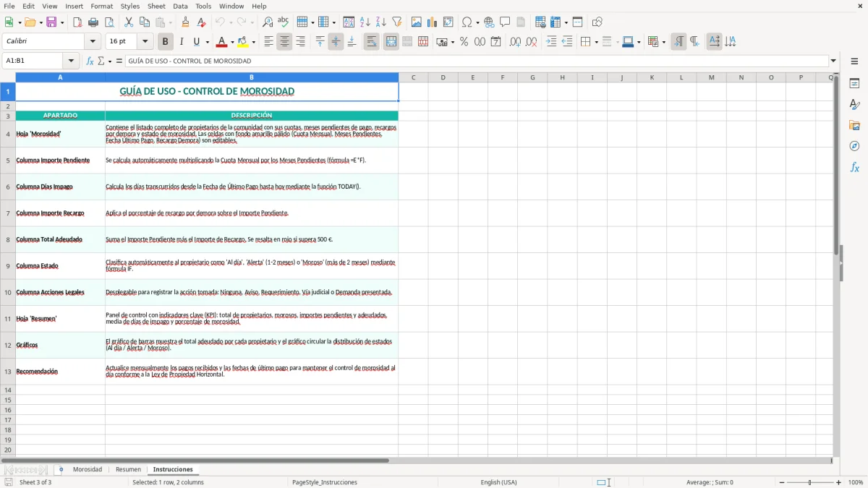Image resolution: width=868 pixels, height=488 pixels.
Task: Click the Save document icon
Action: click(51, 22)
